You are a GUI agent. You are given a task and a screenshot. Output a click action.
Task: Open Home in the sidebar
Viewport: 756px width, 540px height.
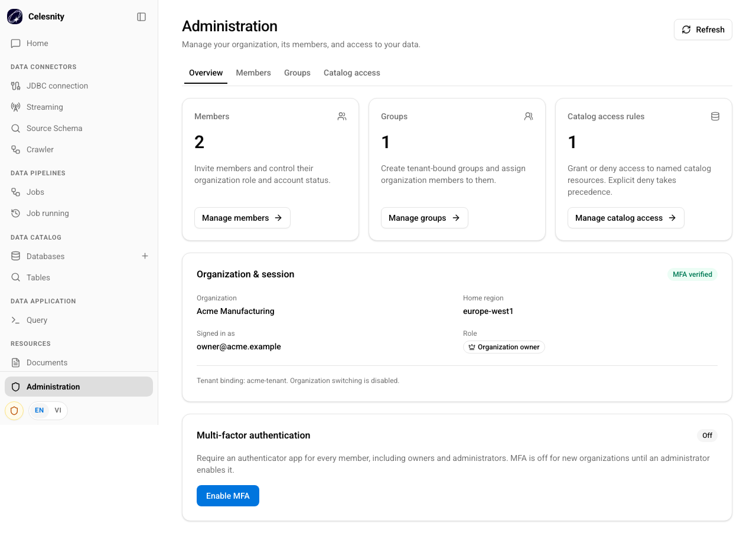79,43
